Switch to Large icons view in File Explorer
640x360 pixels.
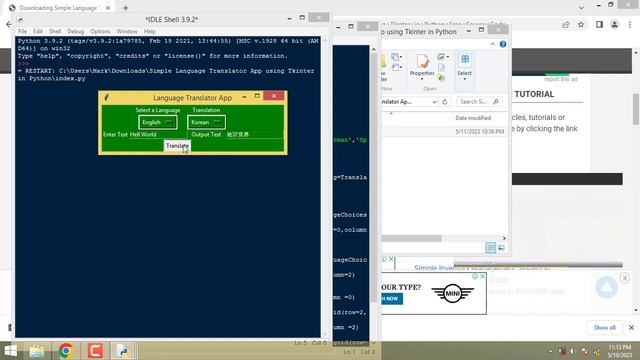coord(502,247)
